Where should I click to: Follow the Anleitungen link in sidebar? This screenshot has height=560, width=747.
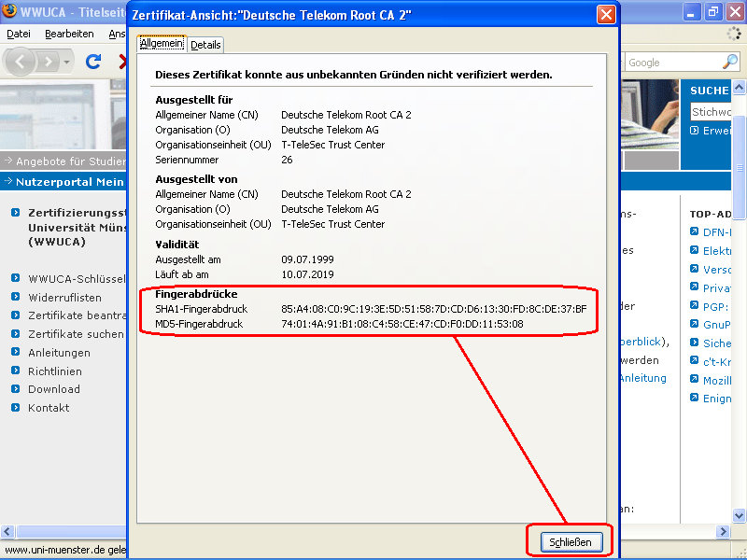tap(59, 353)
